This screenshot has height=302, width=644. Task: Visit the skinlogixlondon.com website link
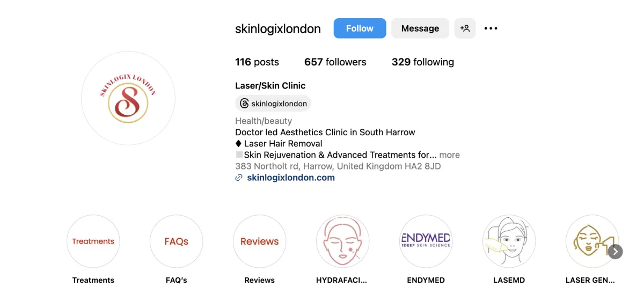[291, 178]
